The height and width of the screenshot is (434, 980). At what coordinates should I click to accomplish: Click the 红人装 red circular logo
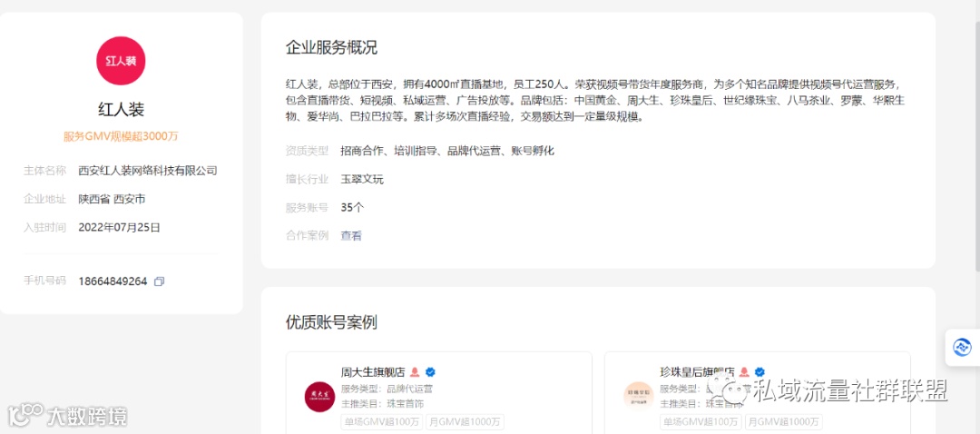[121, 61]
